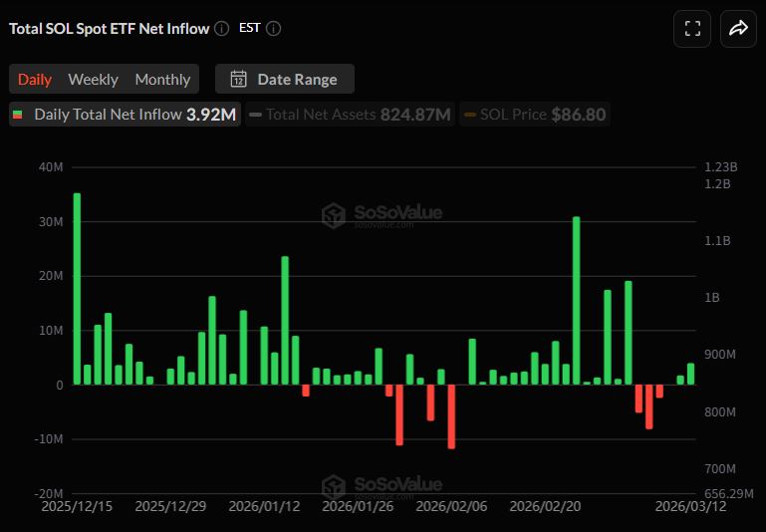Screen dimensions: 766x532
Task: Switch to Weekly view
Action: pos(93,80)
